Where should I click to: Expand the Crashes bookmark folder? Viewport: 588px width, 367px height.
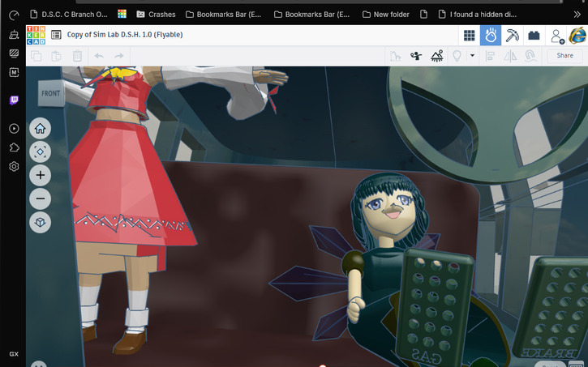click(x=156, y=15)
